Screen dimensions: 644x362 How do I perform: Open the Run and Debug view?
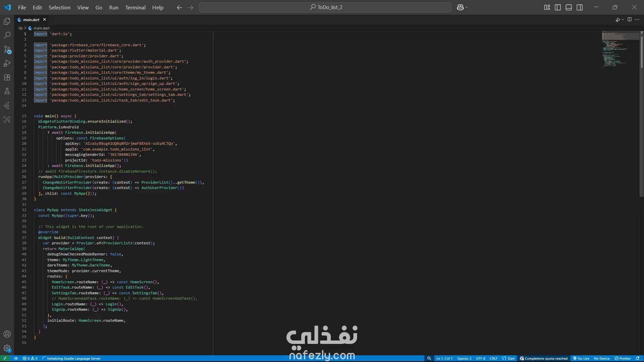click(7, 63)
